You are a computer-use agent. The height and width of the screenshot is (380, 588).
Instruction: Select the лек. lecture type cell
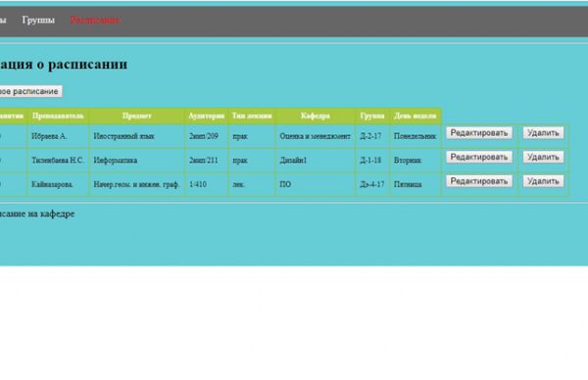point(252,184)
